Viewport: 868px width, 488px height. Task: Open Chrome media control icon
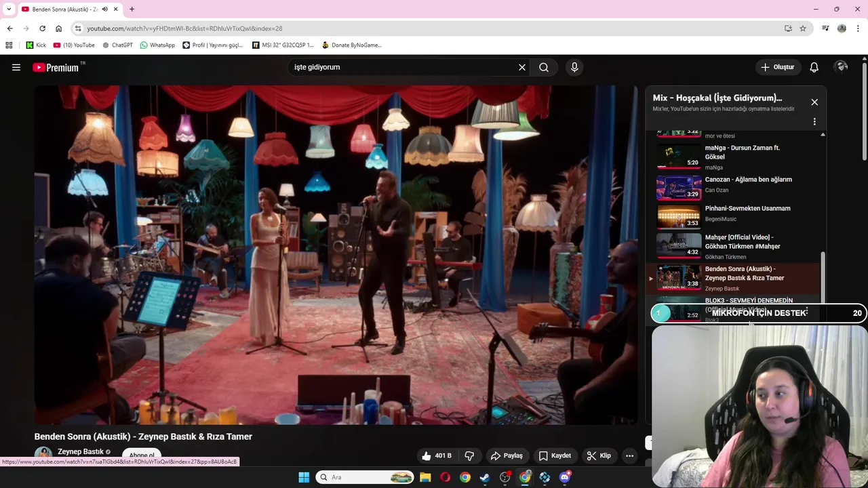[x=825, y=28]
